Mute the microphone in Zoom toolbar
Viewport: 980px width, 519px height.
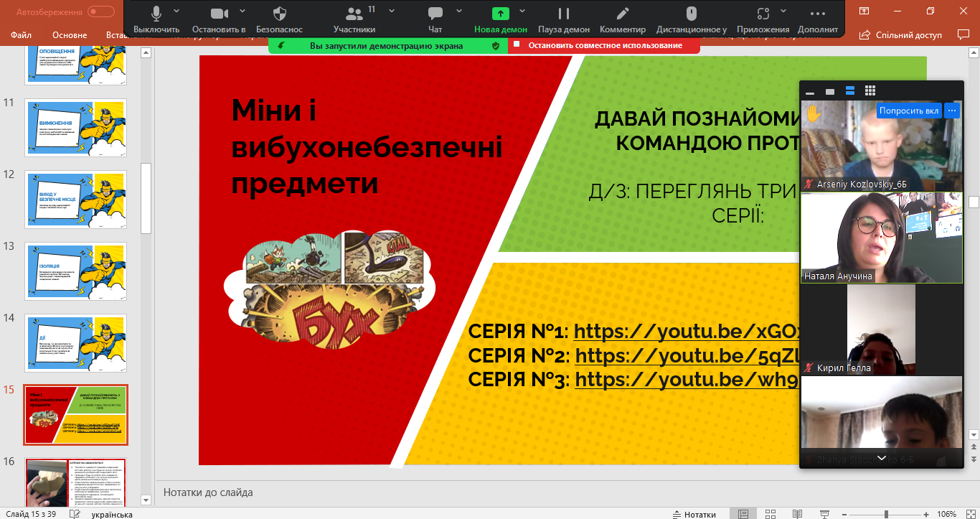[156, 19]
